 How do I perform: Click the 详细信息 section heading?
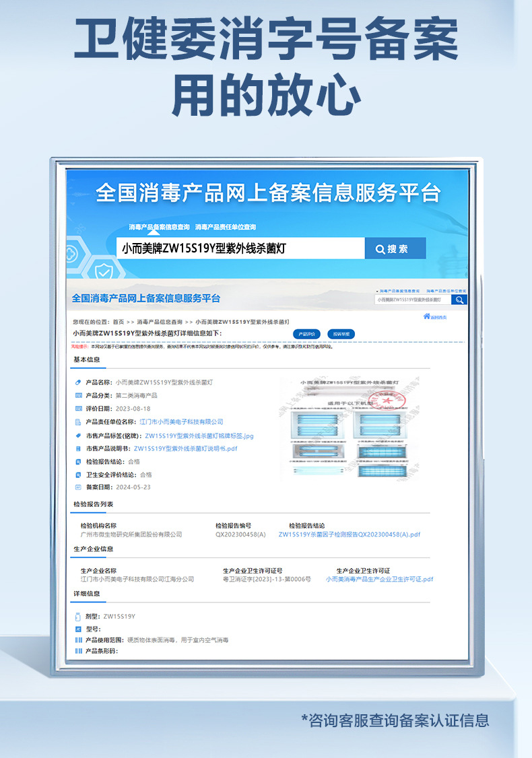(87, 594)
